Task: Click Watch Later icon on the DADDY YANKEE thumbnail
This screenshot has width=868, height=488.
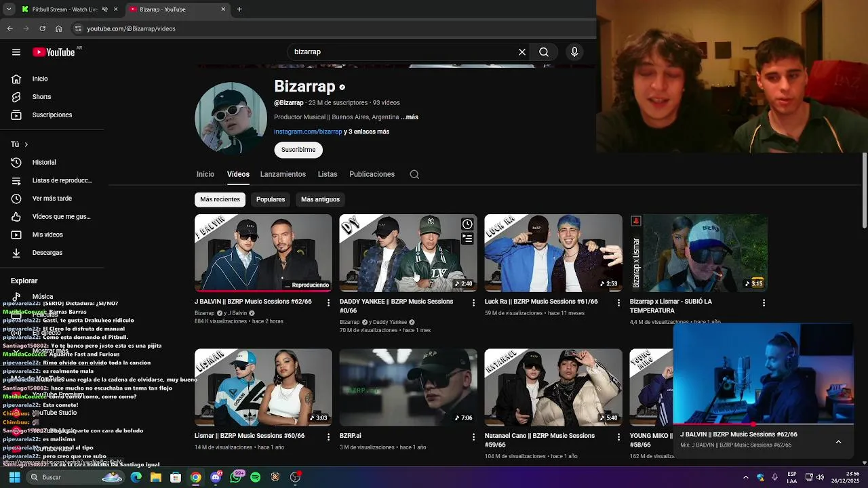Action: pos(467,224)
